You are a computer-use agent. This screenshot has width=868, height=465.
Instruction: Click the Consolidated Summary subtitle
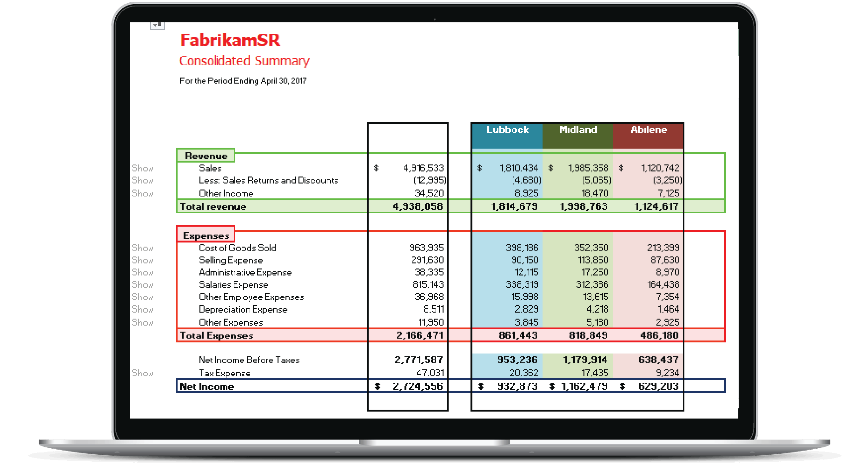tap(245, 61)
